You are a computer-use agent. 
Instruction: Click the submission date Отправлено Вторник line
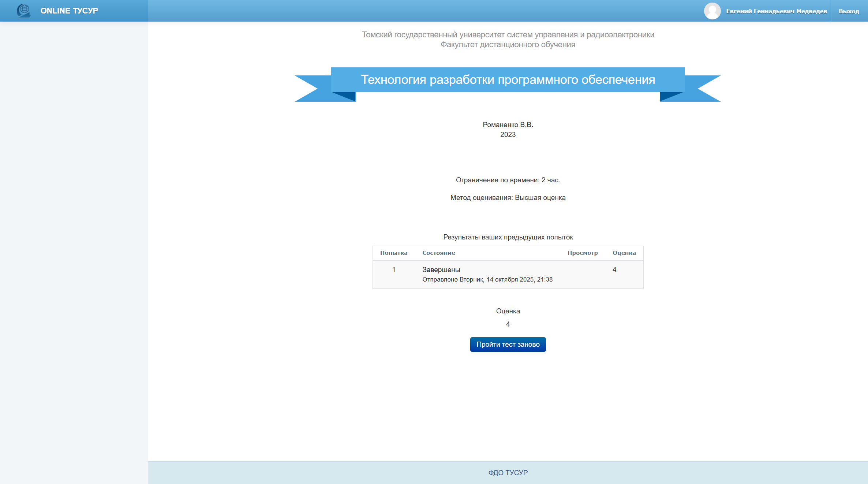coord(487,280)
